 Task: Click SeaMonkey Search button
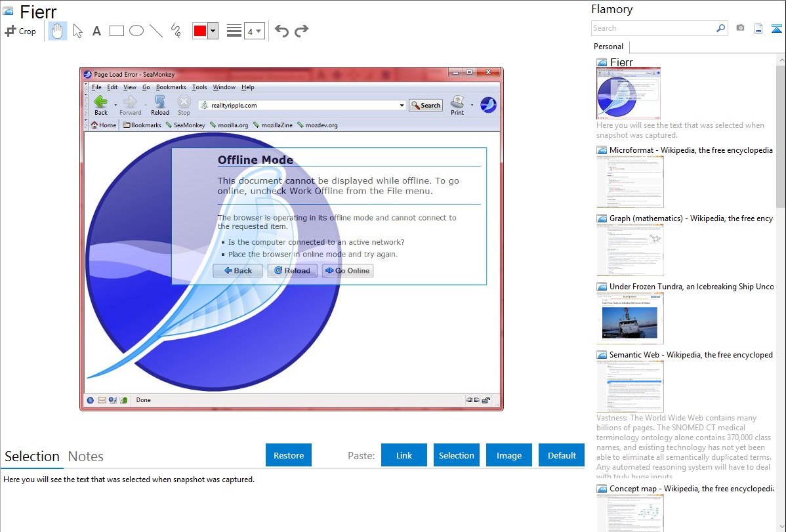pos(426,106)
